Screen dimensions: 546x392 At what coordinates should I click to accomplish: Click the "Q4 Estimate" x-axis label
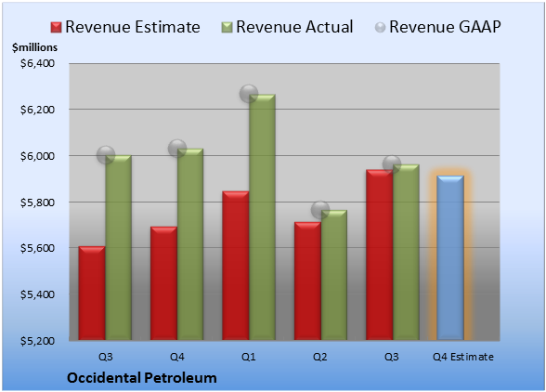coord(463,357)
